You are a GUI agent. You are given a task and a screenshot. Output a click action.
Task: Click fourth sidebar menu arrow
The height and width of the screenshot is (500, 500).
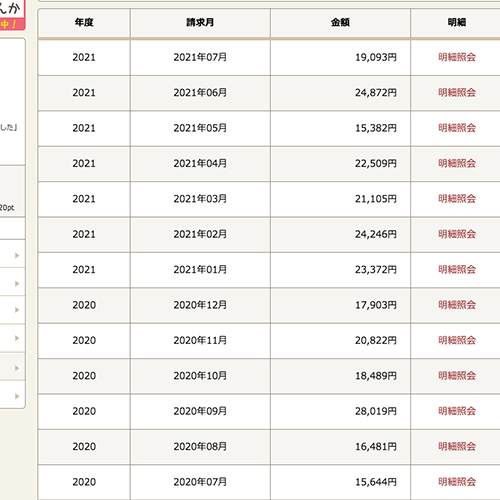coord(17,338)
